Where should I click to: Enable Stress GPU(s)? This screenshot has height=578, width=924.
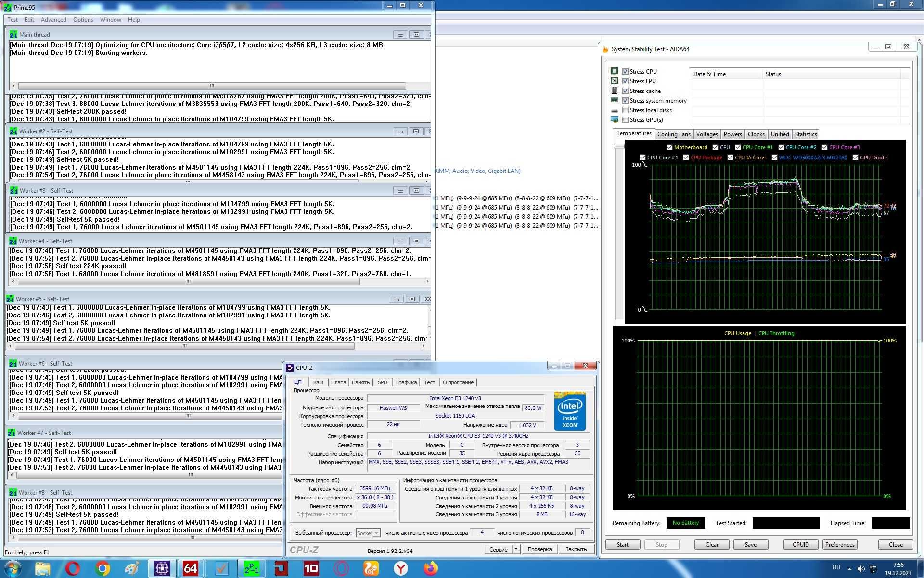pos(625,120)
